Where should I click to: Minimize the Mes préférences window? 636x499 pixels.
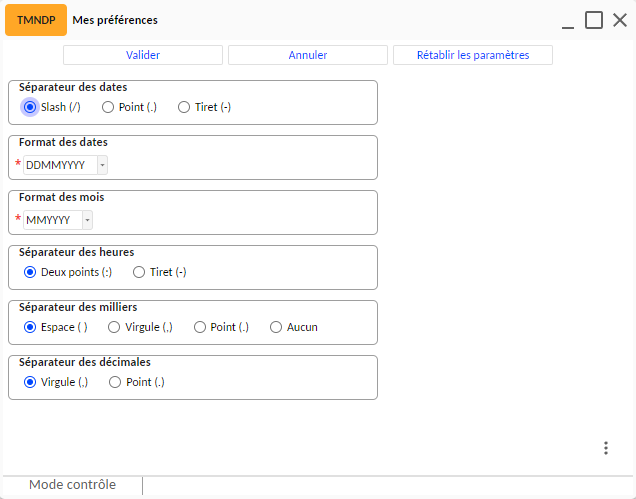[568, 20]
